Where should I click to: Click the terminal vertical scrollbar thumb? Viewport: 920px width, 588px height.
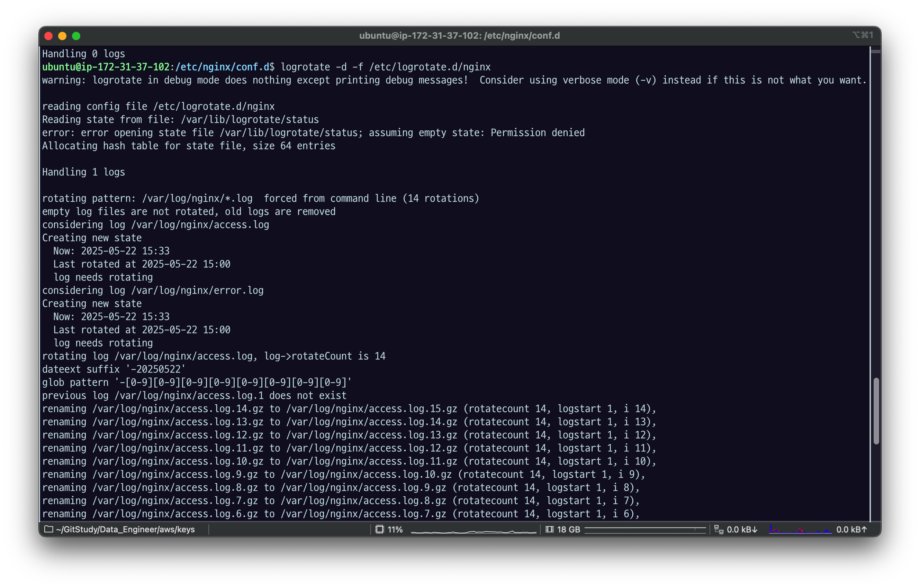tap(876, 411)
